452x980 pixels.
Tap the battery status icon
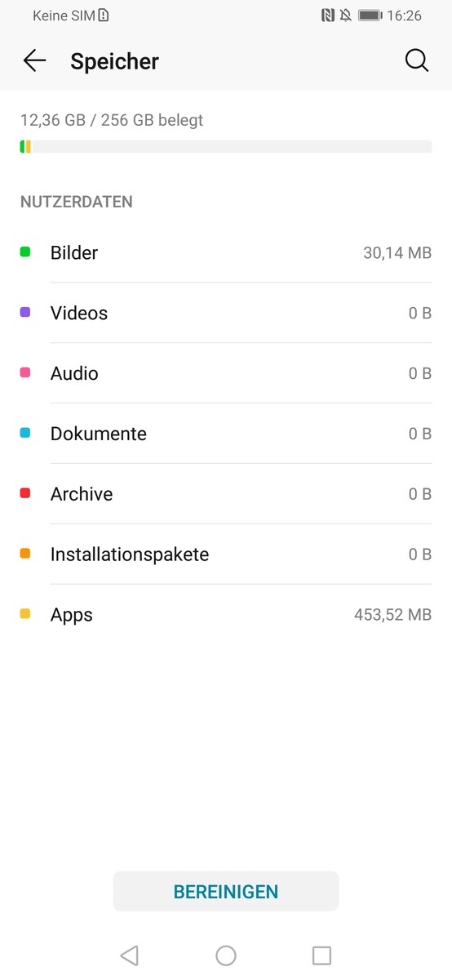click(370, 16)
